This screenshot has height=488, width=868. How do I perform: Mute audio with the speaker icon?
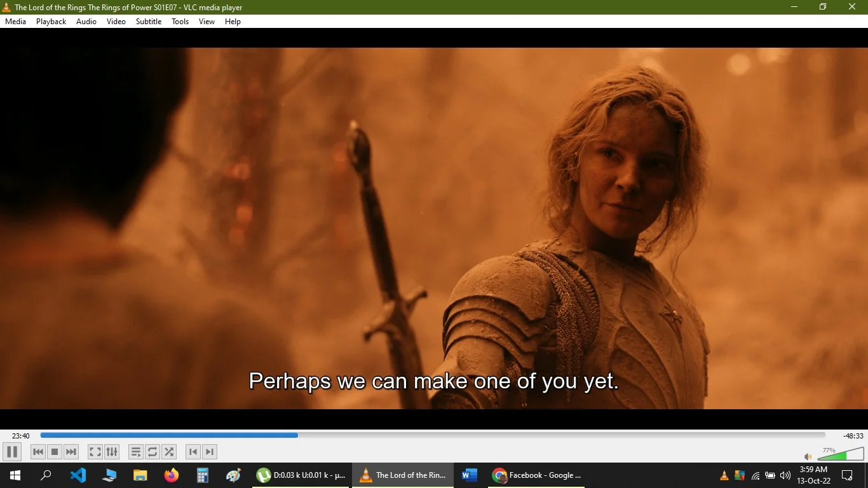pos(808,456)
